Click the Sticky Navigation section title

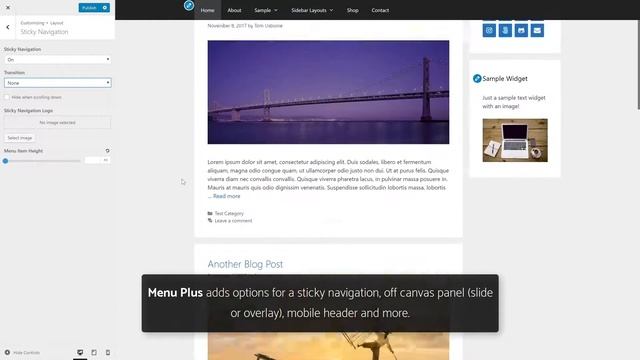(x=44, y=32)
